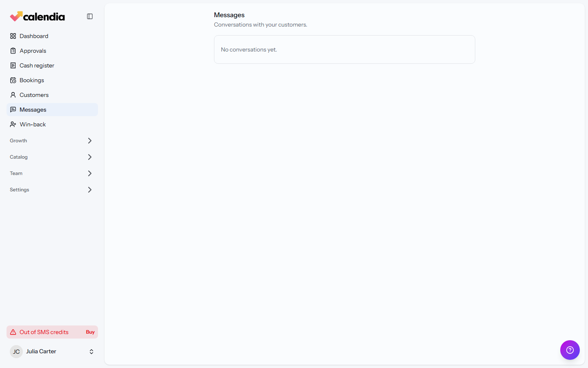Click the Out of SMS credits alert
Viewport: 588px width, 368px height.
(52, 332)
